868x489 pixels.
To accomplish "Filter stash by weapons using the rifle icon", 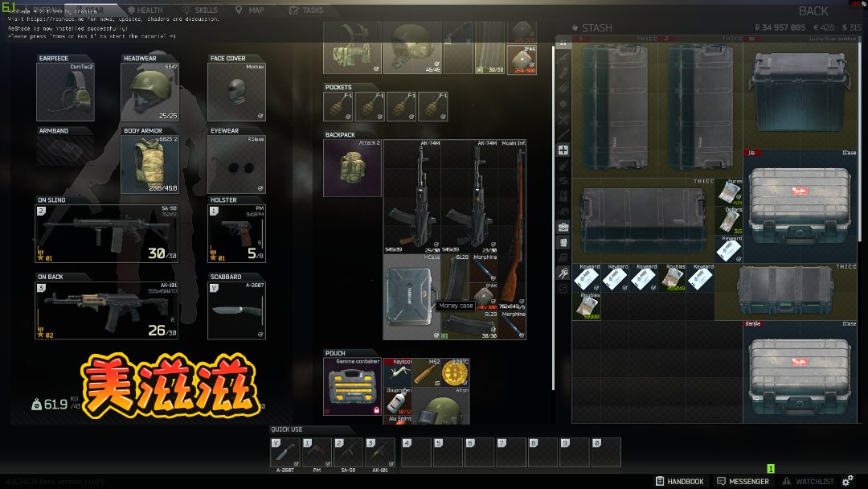I will pyautogui.click(x=563, y=58).
